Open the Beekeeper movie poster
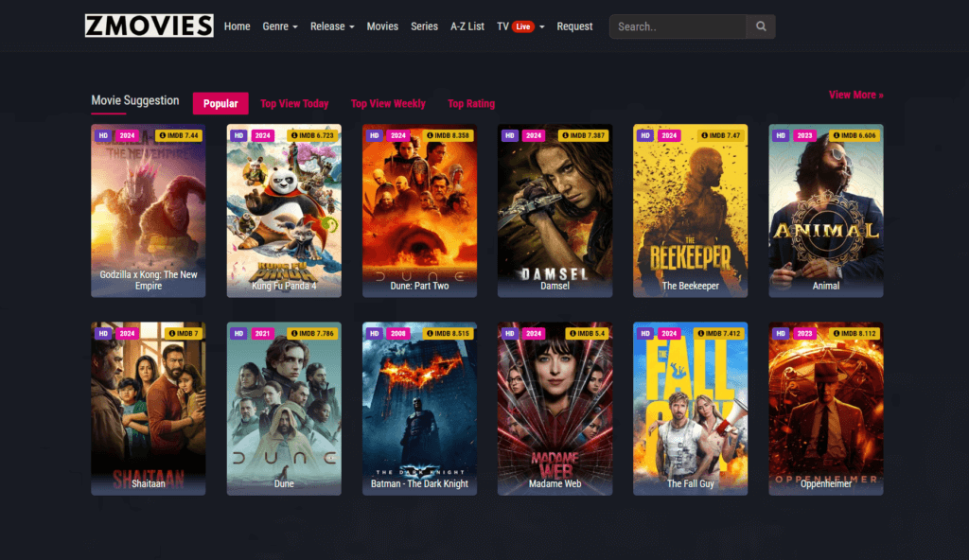 [x=690, y=208]
